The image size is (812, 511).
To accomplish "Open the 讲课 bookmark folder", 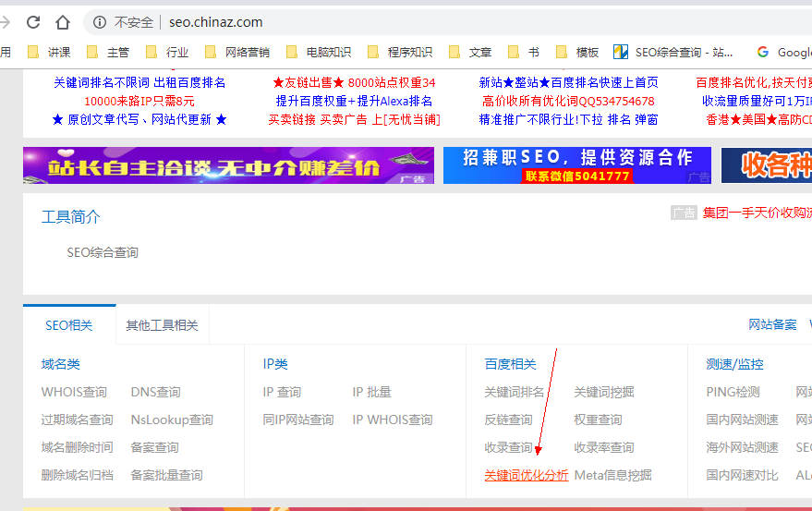I will (x=49, y=52).
